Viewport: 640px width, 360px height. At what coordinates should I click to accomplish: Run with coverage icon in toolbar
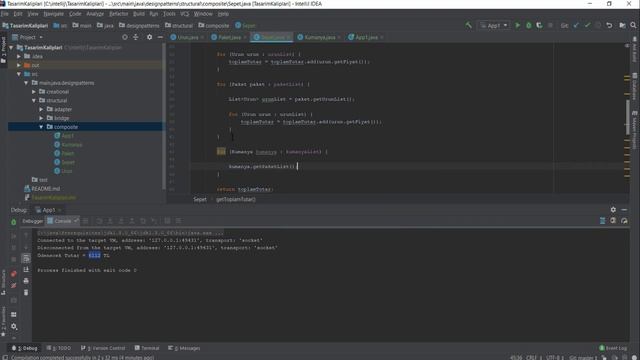[539, 25]
